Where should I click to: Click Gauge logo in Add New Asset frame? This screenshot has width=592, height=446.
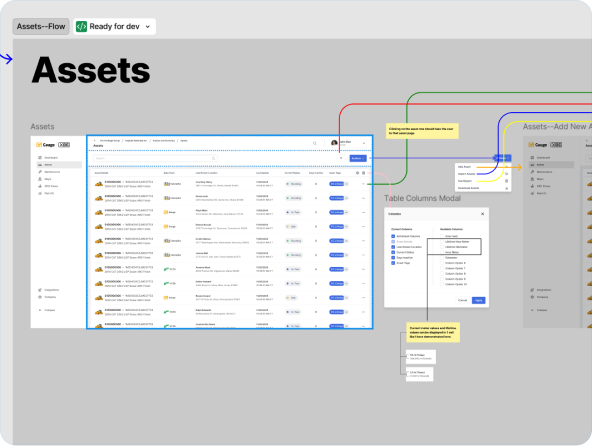click(x=538, y=145)
